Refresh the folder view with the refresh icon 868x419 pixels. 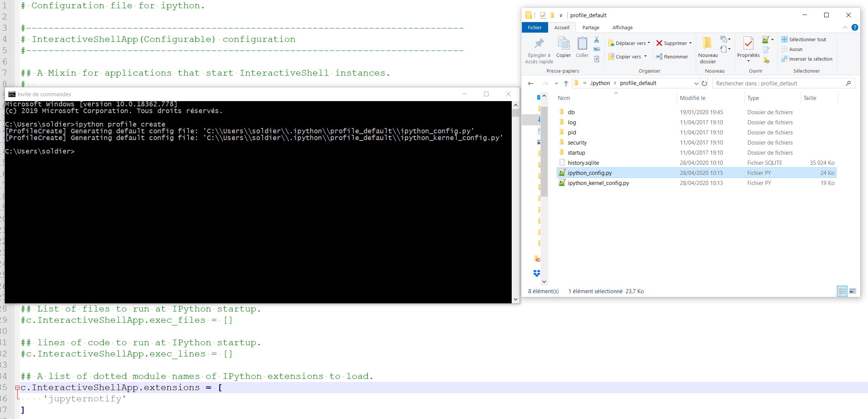(x=705, y=83)
